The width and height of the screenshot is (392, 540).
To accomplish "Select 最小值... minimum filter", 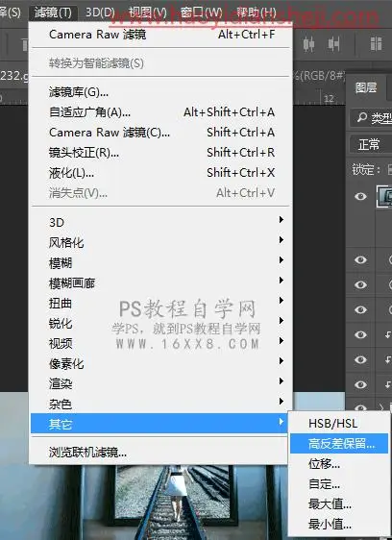I will (339, 525).
